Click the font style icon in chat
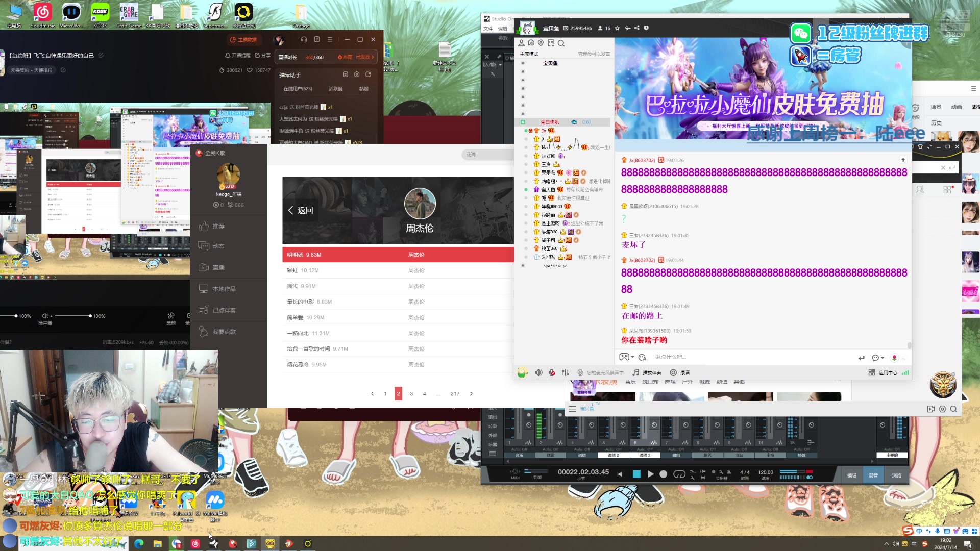Viewport: 980px width, 551px height. [x=642, y=357]
